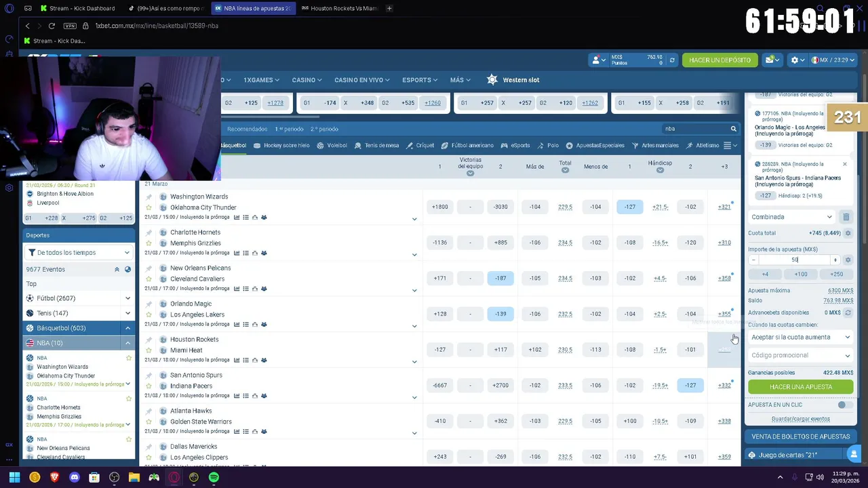Select the Voleibol sport filter
This screenshot has width=868, height=488.
(x=332, y=145)
